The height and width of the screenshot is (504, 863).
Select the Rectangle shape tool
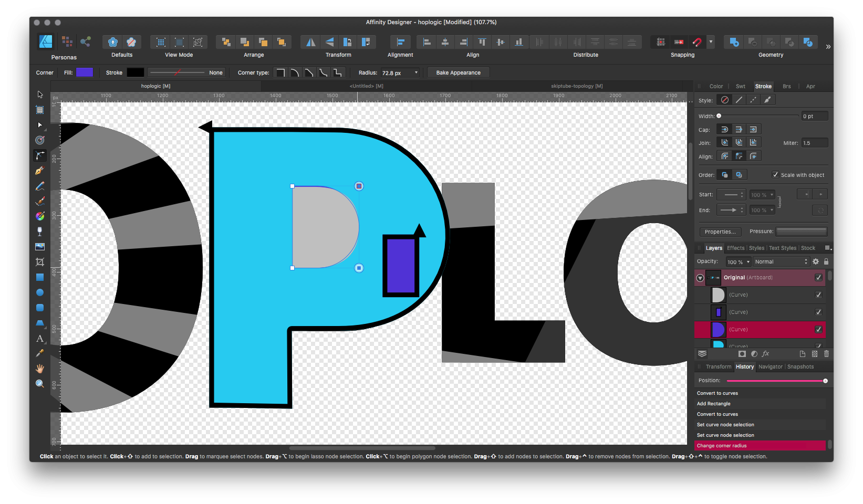coord(40,277)
